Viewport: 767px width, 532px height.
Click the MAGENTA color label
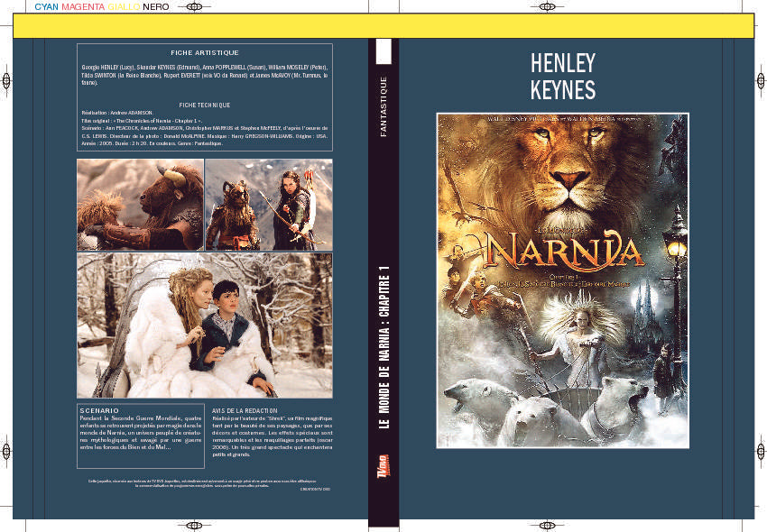tap(83, 7)
